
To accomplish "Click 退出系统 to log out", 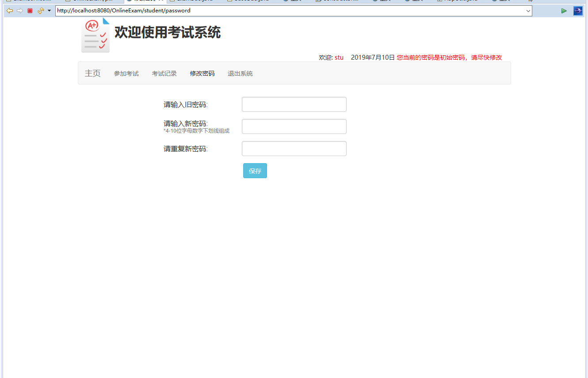I will (x=240, y=73).
